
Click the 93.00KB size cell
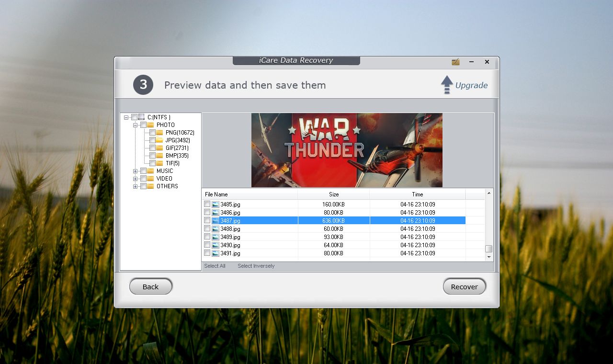click(x=333, y=237)
